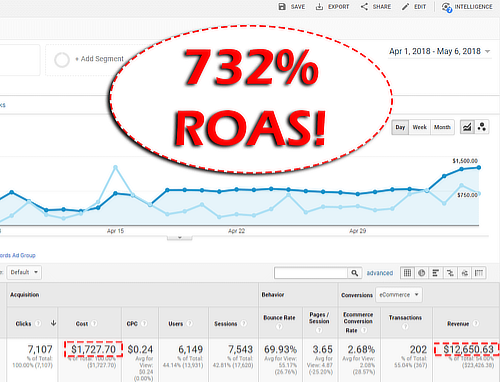Image resolution: width=500 pixels, height=382 pixels.
Task: Click the EXPORT button label
Action: [339, 7]
